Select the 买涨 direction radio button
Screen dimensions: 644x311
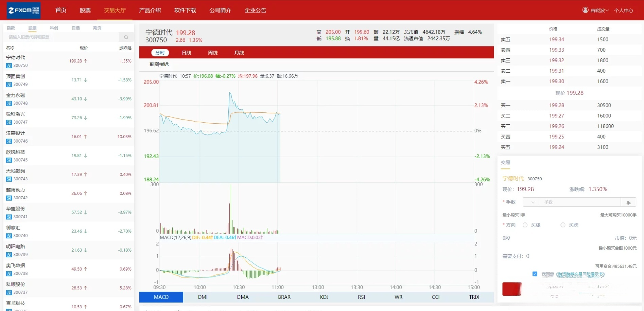[525, 225]
